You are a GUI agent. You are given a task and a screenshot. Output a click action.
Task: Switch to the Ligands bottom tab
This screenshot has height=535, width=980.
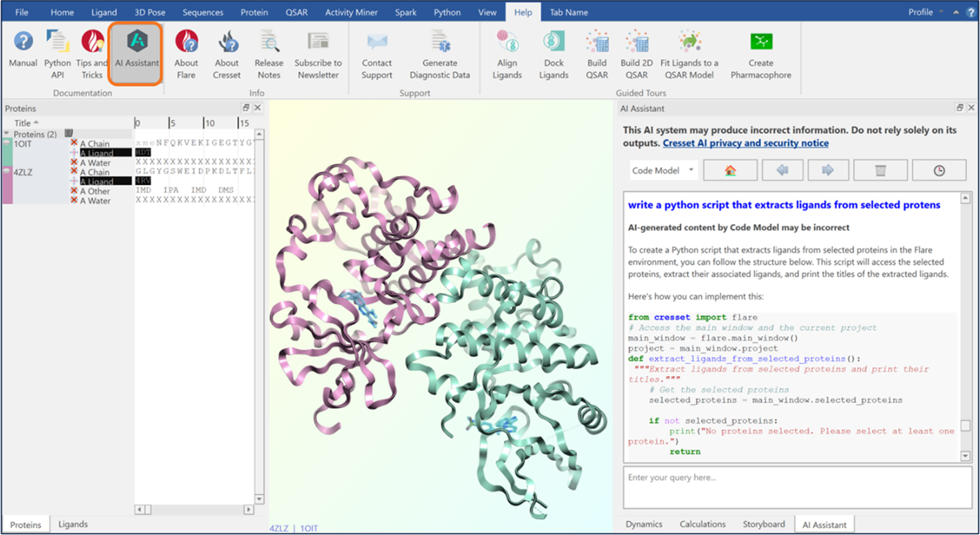(73, 525)
